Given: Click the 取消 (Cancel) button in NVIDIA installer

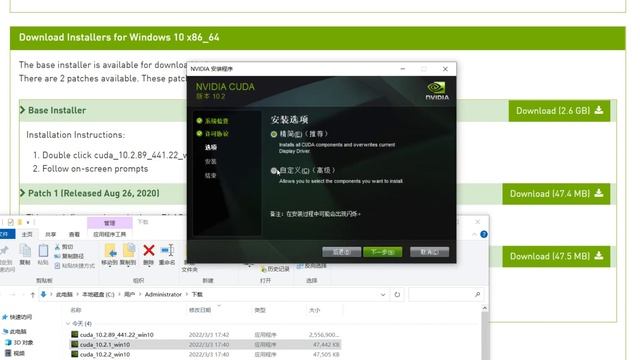Looking at the screenshot, I should (429, 252).
